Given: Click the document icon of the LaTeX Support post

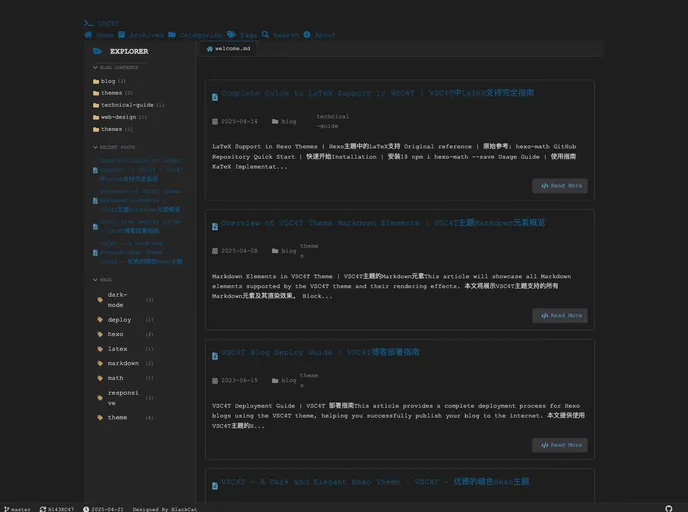Looking at the screenshot, I should point(215,97).
